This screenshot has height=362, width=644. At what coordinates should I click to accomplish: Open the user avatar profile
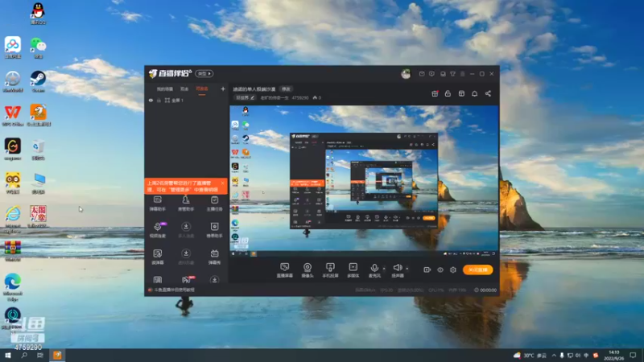tap(406, 74)
